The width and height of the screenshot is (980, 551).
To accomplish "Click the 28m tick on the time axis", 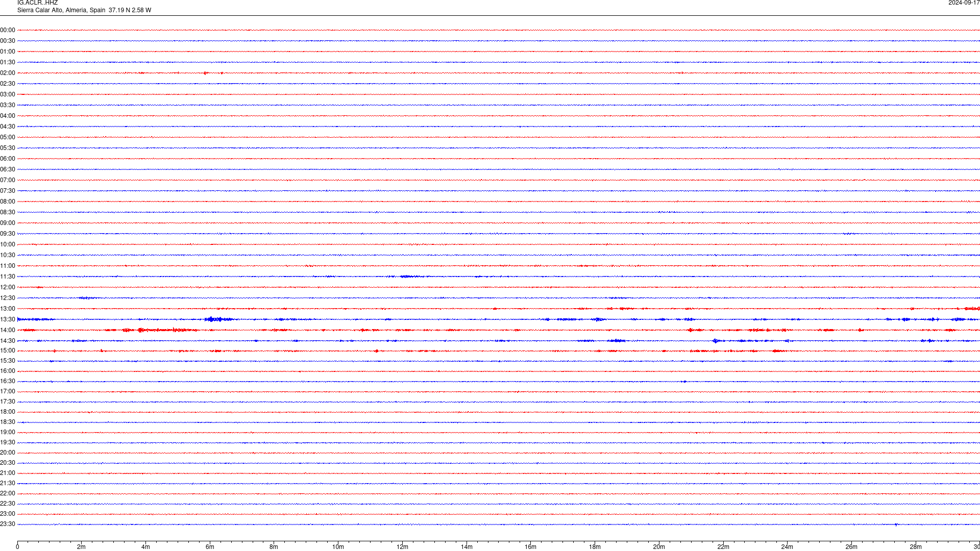I will pos(916,547).
